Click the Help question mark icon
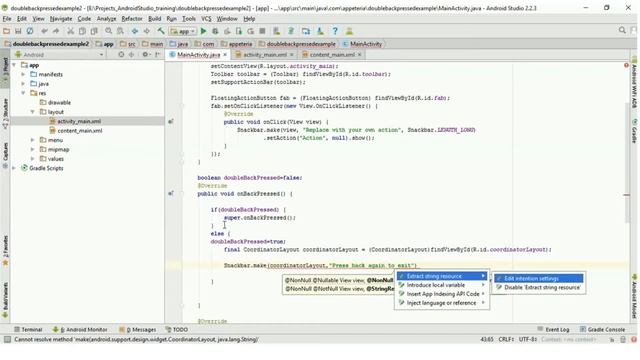This screenshot has width=640, height=360. (335, 31)
